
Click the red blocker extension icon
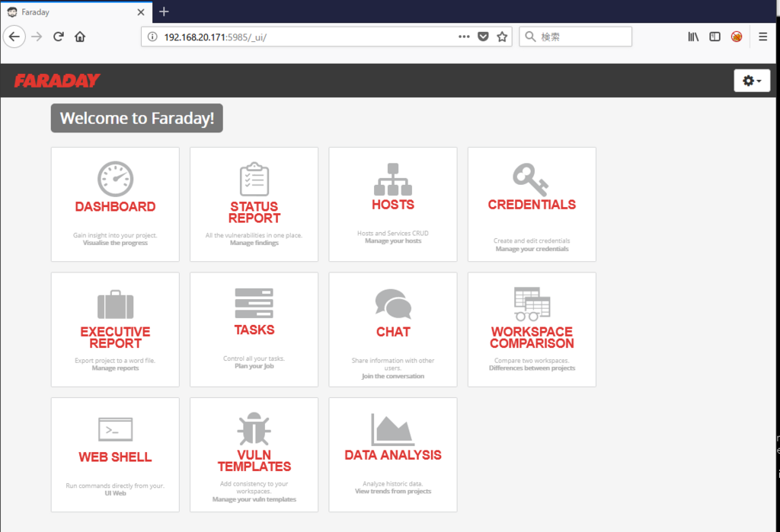point(737,37)
